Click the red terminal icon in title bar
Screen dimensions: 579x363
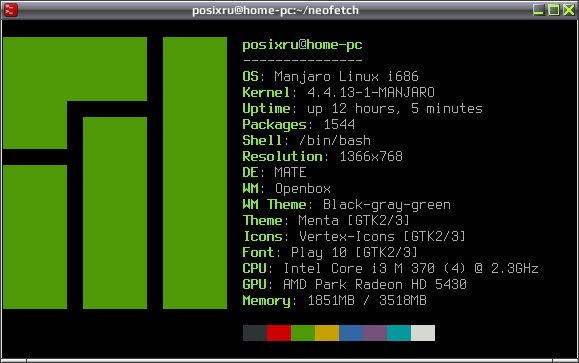point(10,10)
